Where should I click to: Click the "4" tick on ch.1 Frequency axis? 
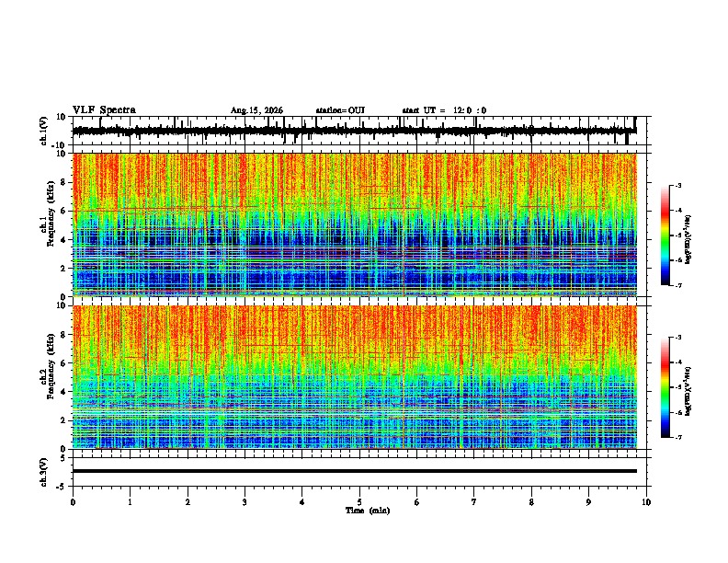coord(64,240)
